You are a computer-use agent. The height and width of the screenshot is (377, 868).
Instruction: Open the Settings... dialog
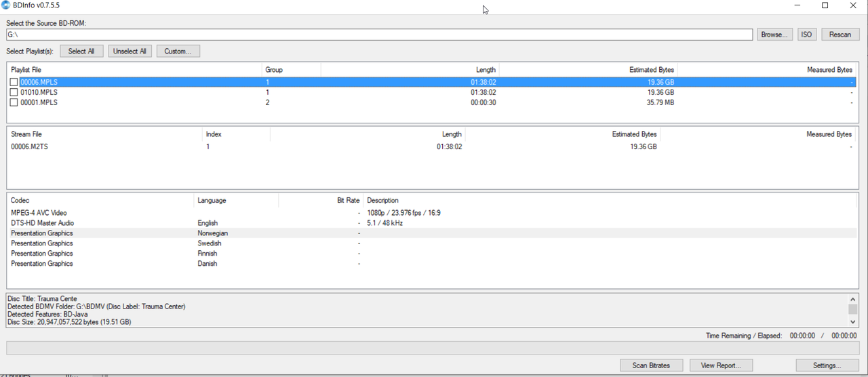827,365
